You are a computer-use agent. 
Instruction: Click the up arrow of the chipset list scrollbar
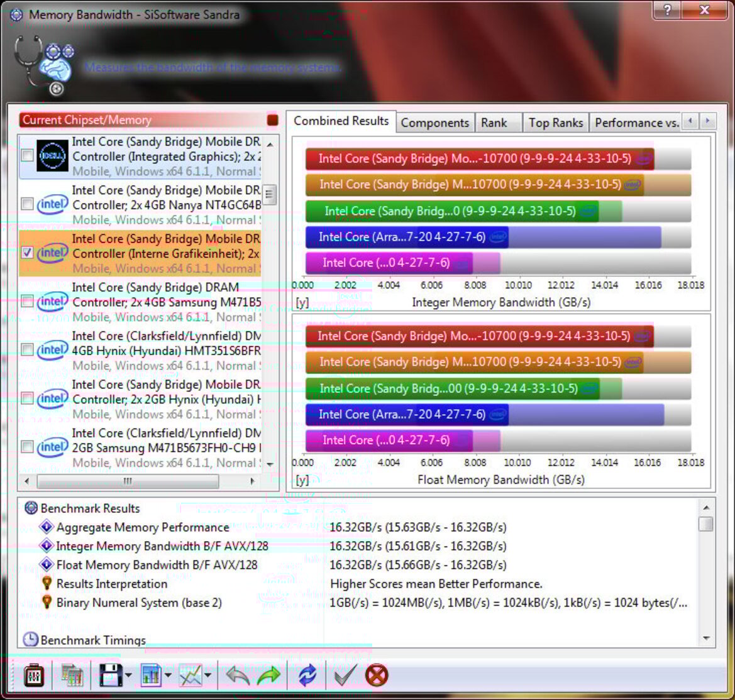[x=270, y=144]
